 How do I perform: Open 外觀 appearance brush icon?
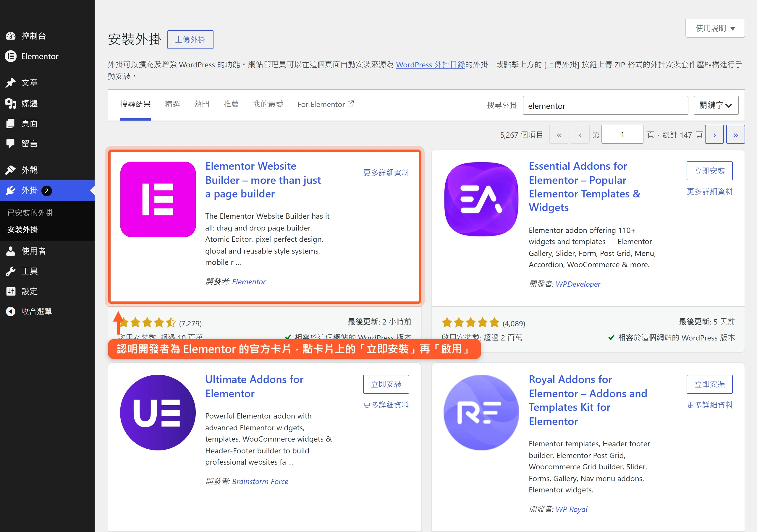pos(11,170)
